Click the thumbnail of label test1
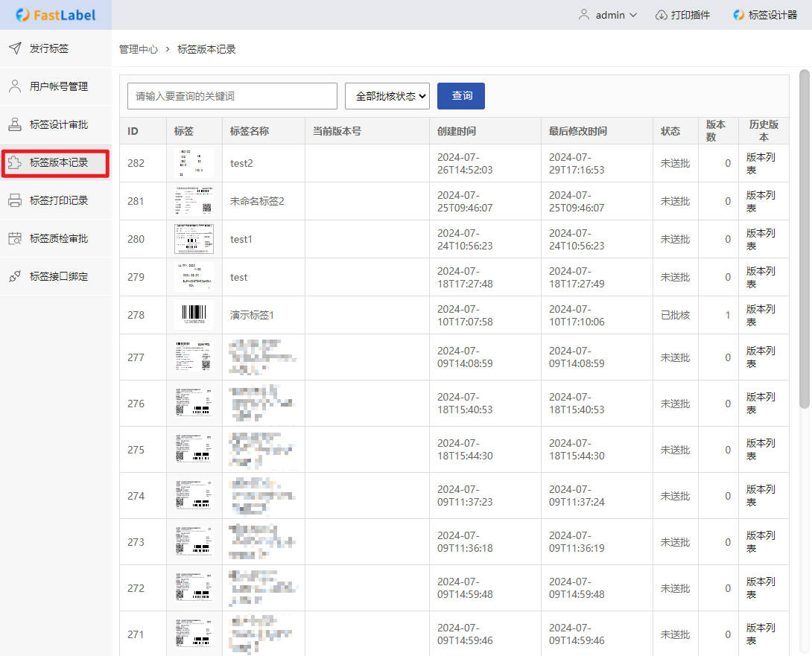 [194, 239]
